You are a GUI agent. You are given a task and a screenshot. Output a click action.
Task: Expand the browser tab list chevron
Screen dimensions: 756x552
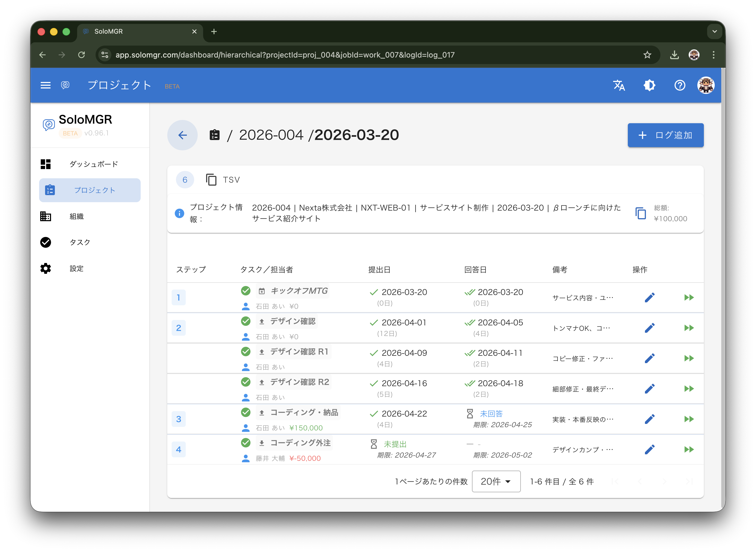[x=714, y=31]
